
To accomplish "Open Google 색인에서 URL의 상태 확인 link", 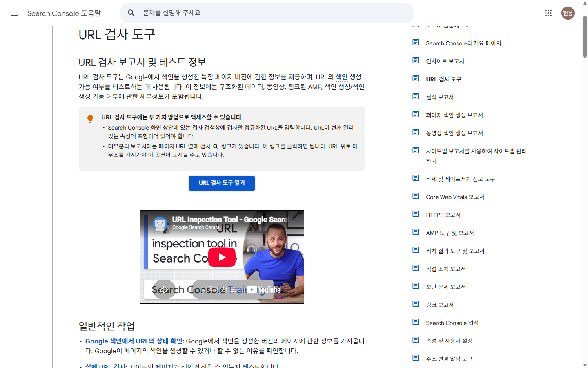I will (x=134, y=341).
